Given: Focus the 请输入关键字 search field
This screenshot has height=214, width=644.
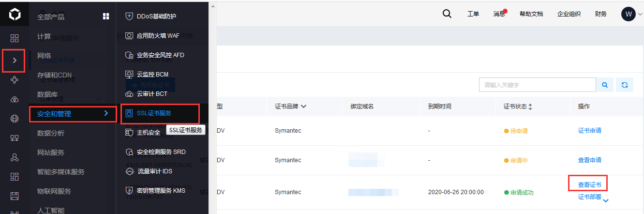Looking at the screenshot, I should [538, 85].
